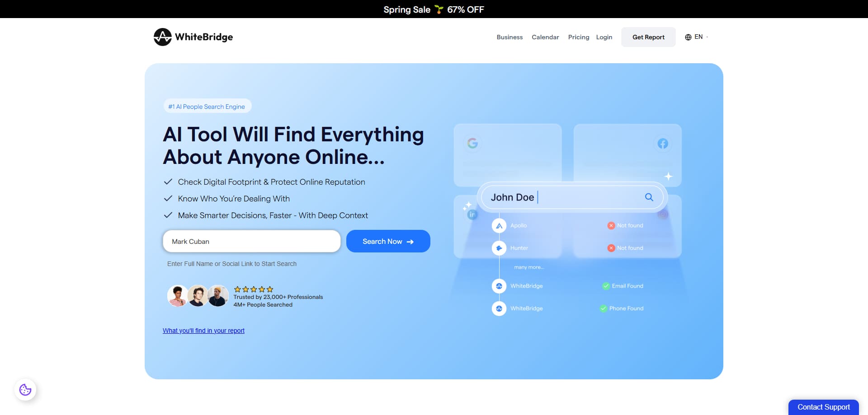Image resolution: width=868 pixels, height=415 pixels.
Task: Click the LinkedIn icon in illustration
Action: point(472,214)
